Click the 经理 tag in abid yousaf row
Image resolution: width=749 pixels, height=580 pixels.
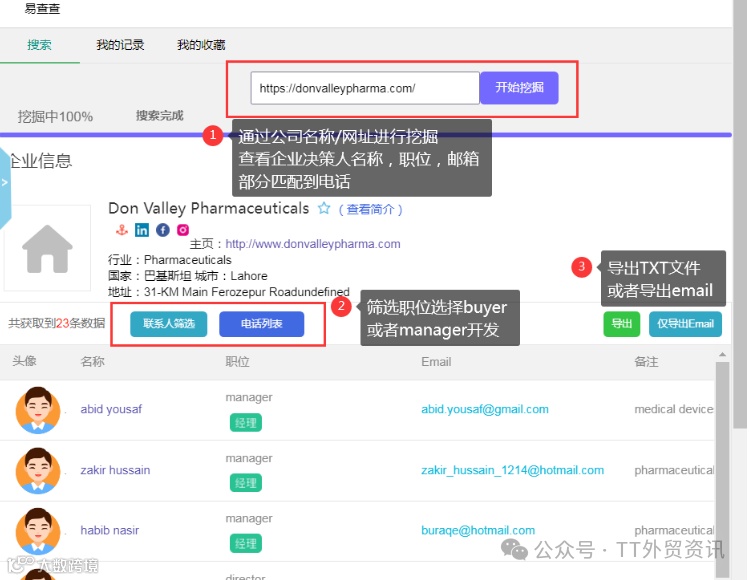coord(246,423)
